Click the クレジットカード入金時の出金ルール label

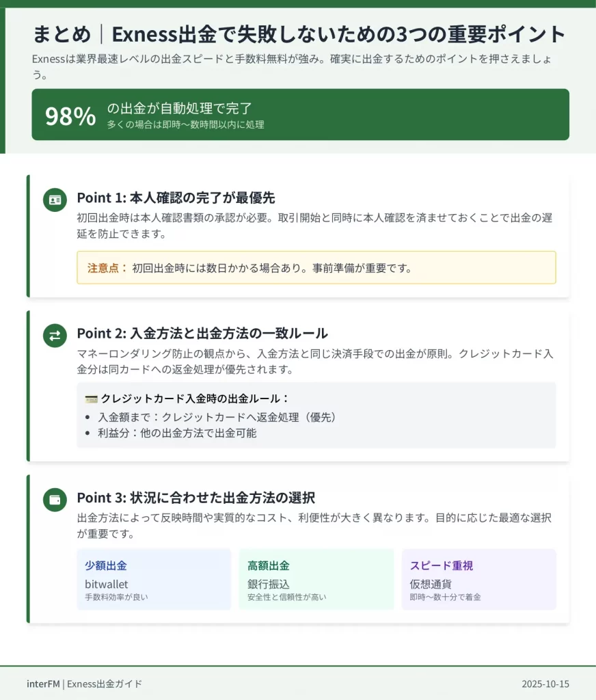195,399
